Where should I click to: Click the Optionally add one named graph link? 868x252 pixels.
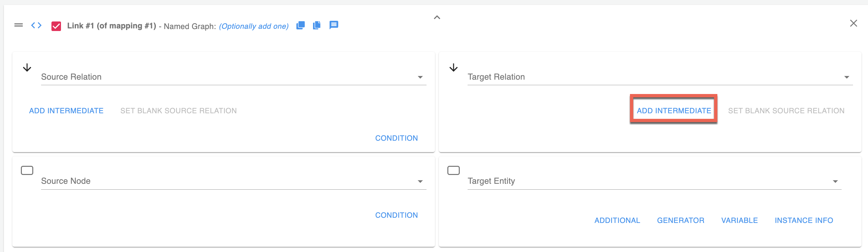254,26
